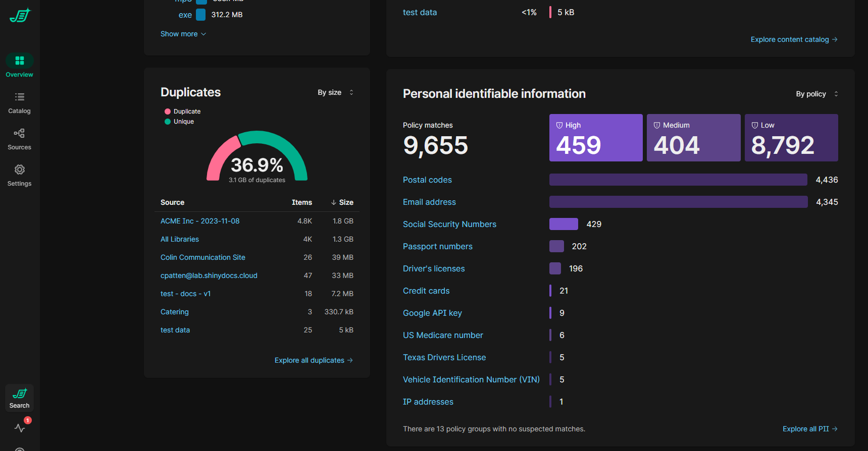The image size is (868, 451).
Task: Open the By policy dropdown for PII
Action: 816,94
